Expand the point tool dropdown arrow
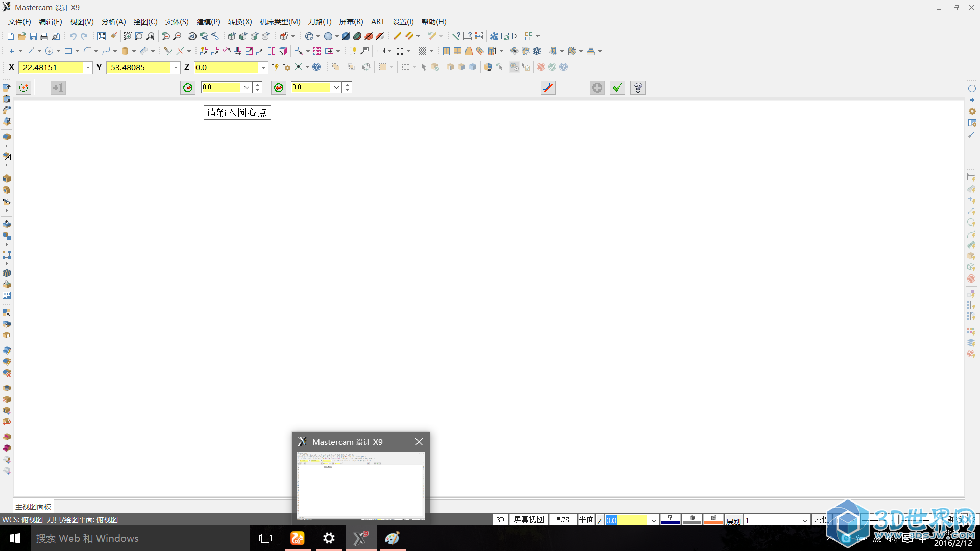The height and width of the screenshot is (551, 980). 20,51
